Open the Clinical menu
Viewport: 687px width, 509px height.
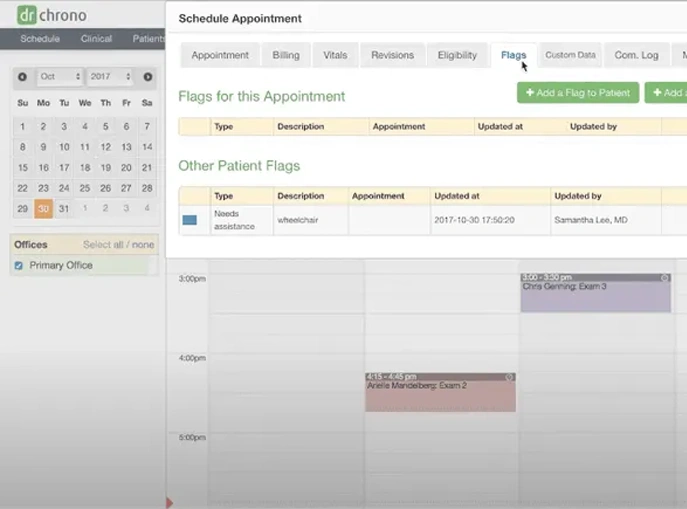pos(96,39)
